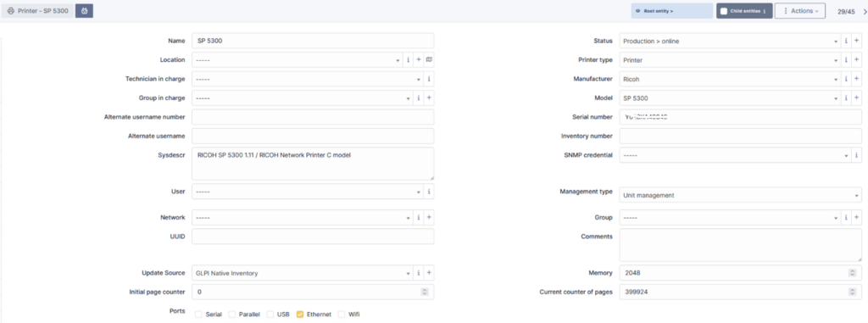This screenshot has width=868, height=323.
Task: Tick the Wifi port checkbox
Action: [x=342, y=315]
